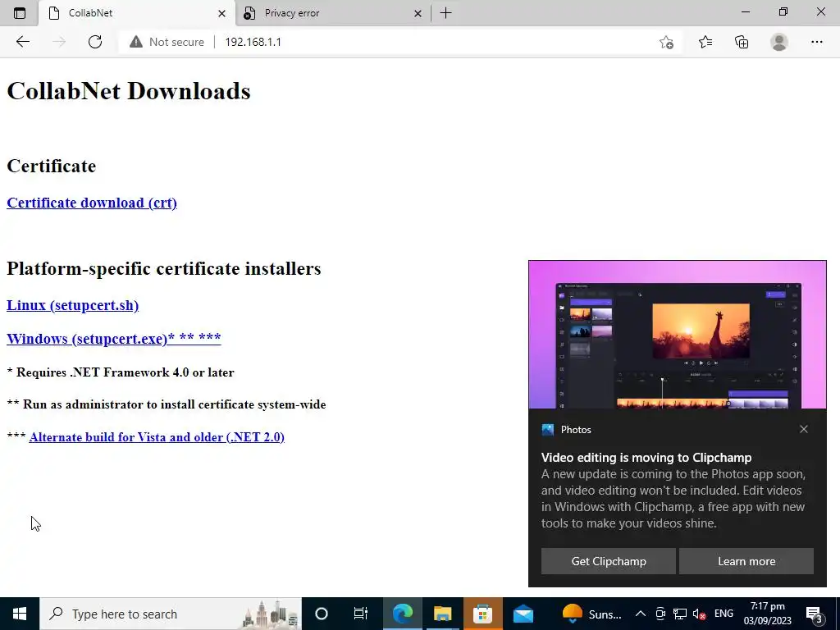Open the clock showing 7:17 pm
The height and width of the screenshot is (630, 840).
point(767,614)
